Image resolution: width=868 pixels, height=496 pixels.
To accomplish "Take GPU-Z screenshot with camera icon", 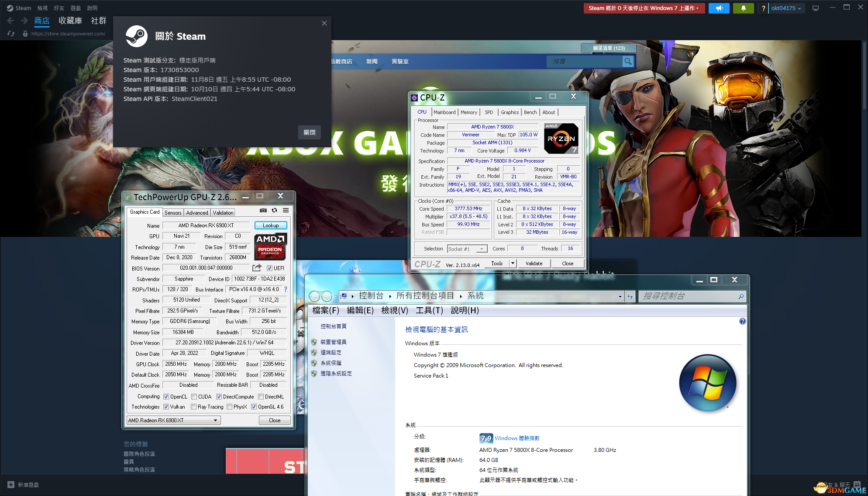I will click(263, 210).
